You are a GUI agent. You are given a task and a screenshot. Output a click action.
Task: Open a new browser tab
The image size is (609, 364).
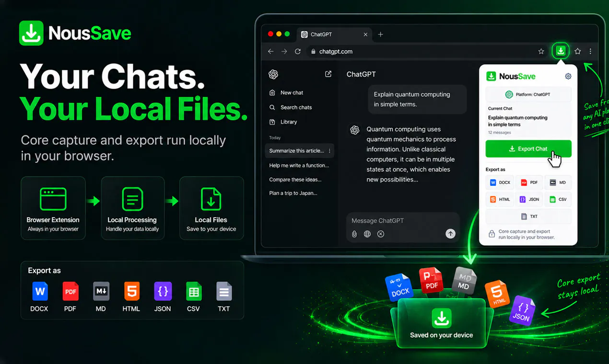(x=381, y=34)
